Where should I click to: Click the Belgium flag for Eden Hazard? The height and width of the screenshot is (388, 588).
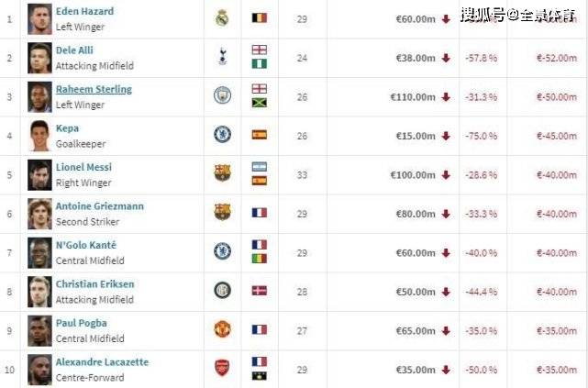pyautogui.click(x=260, y=17)
